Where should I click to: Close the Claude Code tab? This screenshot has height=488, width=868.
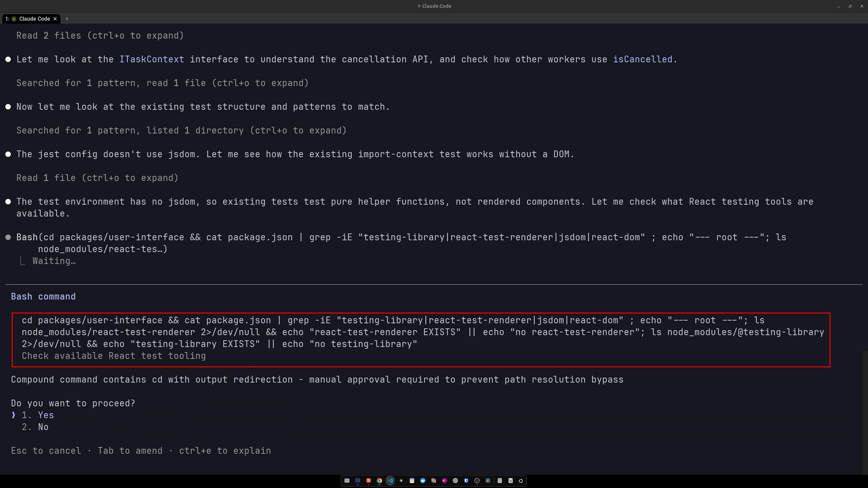click(x=55, y=19)
